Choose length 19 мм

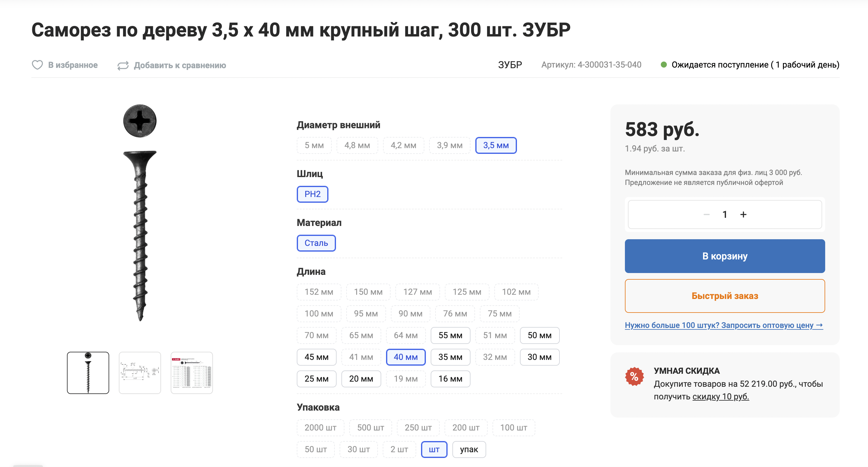[x=406, y=379]
